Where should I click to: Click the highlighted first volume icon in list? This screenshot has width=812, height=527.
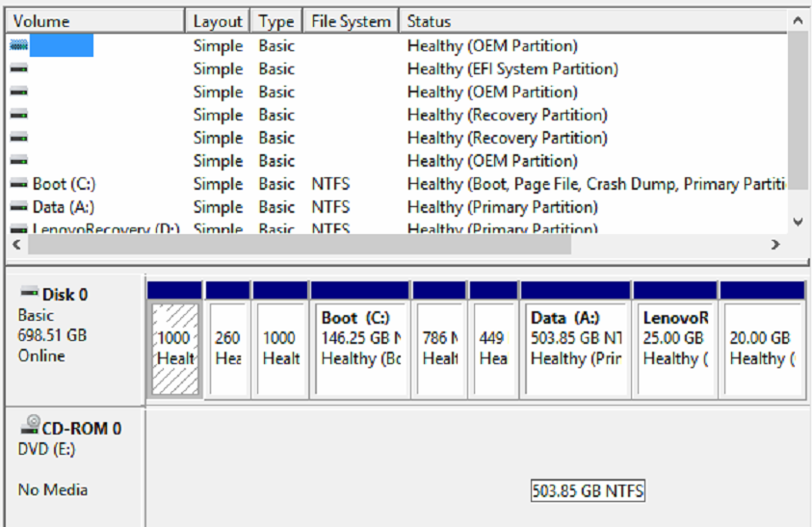click(18, 45)
